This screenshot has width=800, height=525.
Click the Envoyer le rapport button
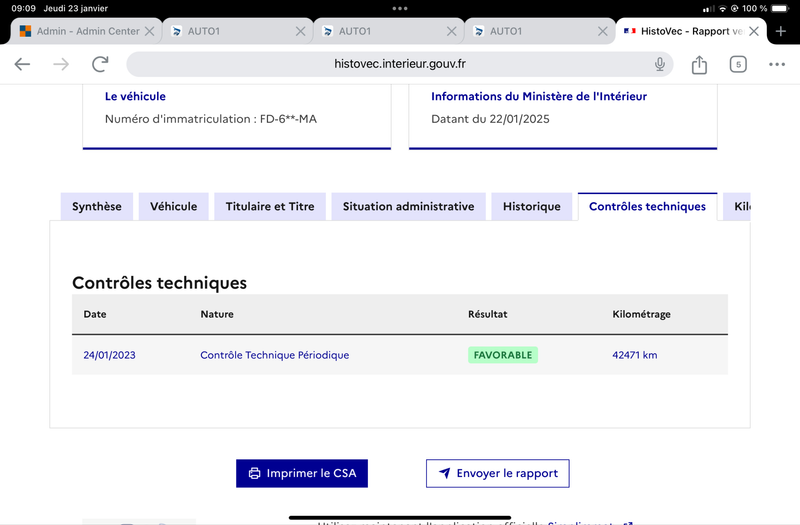tap(497, 473)
